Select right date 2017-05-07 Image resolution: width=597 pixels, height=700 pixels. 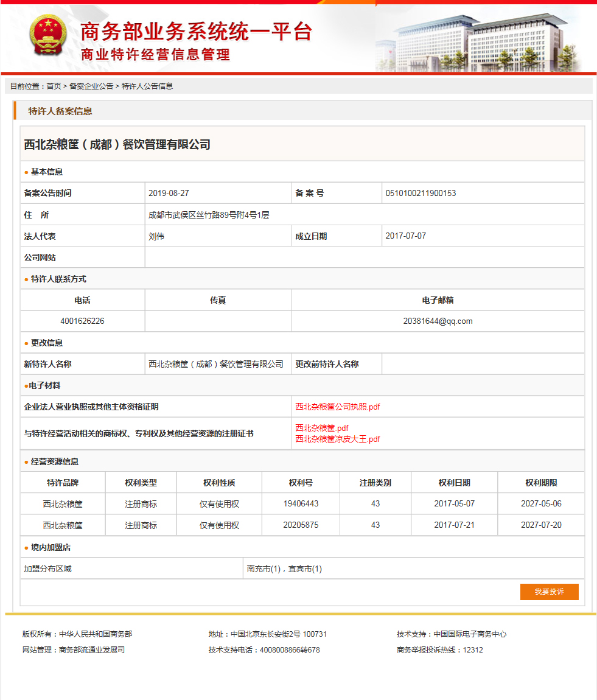coord(454,503)
